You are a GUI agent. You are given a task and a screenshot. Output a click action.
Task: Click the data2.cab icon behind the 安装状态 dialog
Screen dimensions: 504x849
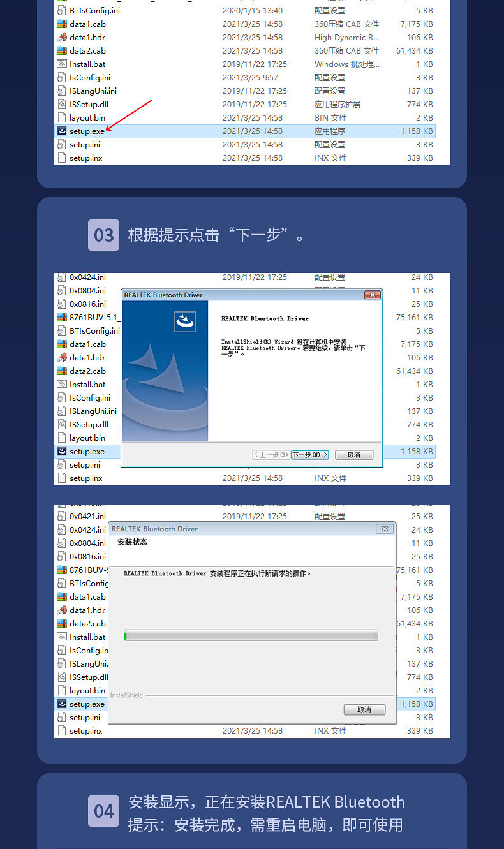point(62,623)
